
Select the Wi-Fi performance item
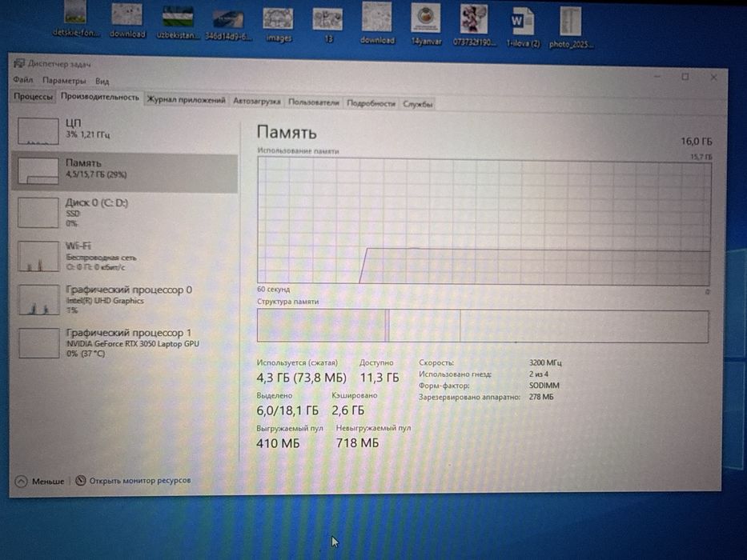(x=125, y=256)
